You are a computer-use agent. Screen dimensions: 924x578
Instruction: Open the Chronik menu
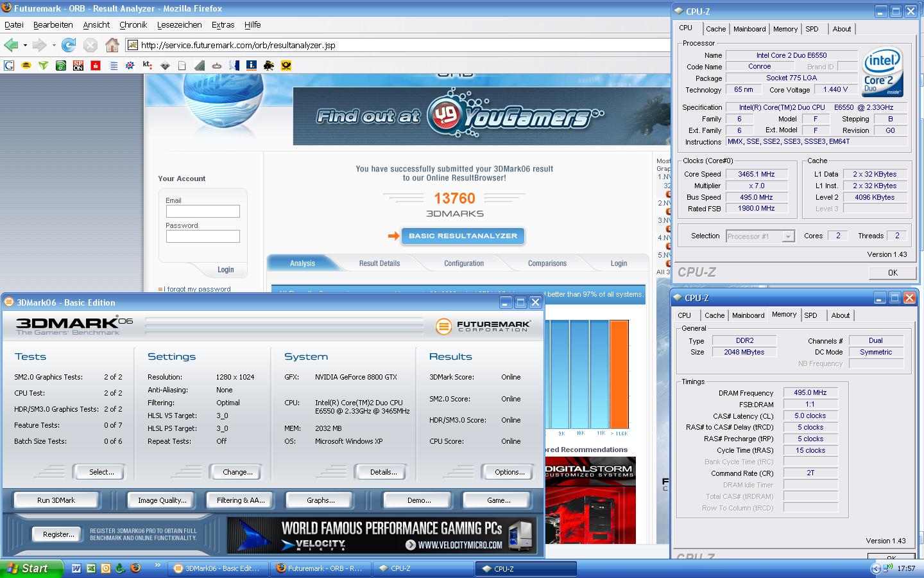pyautogui.click(x=133, y=24)
